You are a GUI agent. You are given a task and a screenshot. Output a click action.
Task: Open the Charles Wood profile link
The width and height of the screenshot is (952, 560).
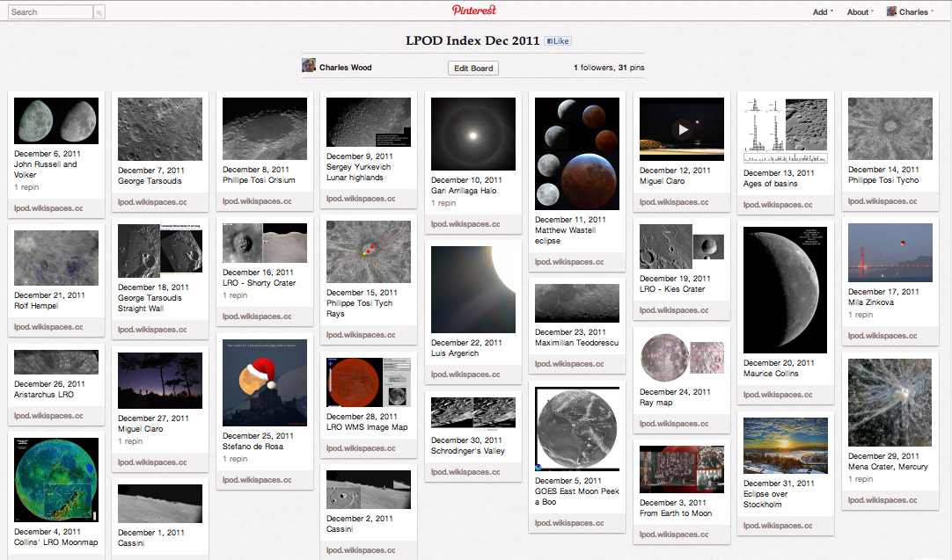[x=345, y=68]
